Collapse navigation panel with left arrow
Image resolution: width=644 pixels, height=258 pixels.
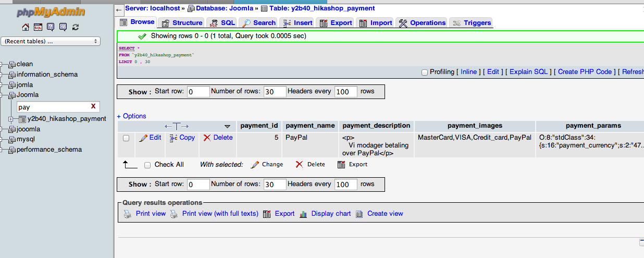[x=119, y=9]
